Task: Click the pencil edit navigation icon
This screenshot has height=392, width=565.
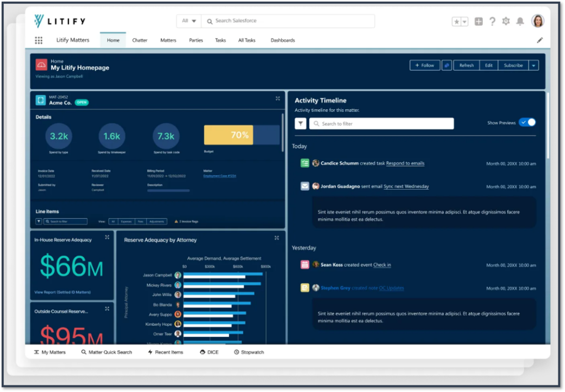Action: click(x=540, y=40)
